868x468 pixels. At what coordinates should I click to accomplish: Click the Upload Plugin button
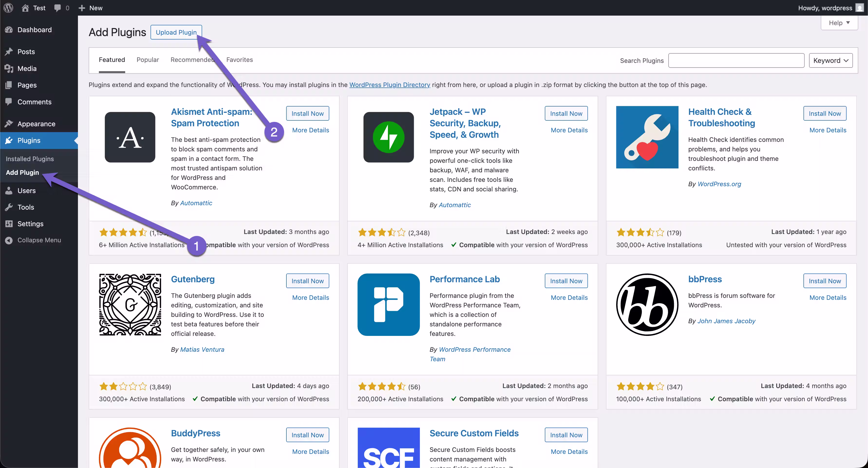pos(176,32)
